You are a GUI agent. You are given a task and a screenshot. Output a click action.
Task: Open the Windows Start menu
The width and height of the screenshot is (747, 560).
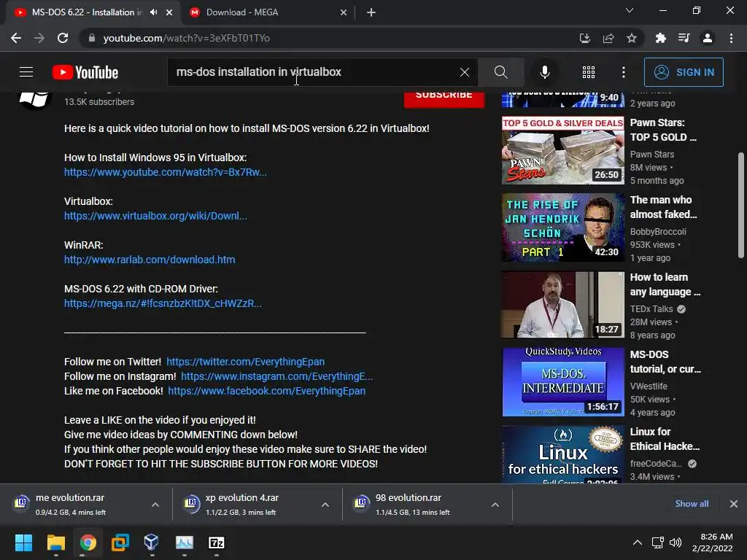[23, 542]
